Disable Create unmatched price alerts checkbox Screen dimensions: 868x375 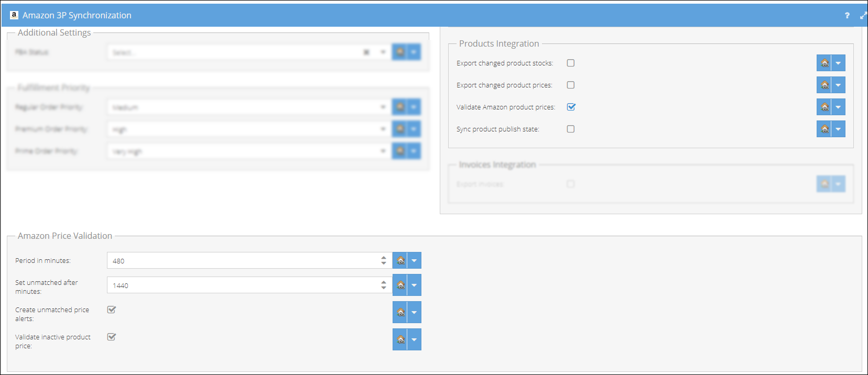coord(112,310)
